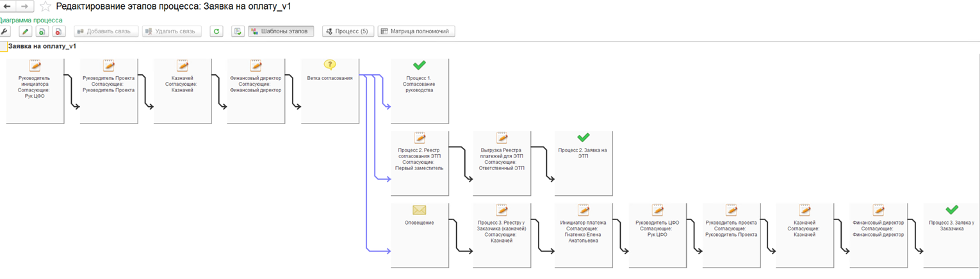980x279 pixels.
Task: Click the Удалить связь button
Action: [172, 31]
